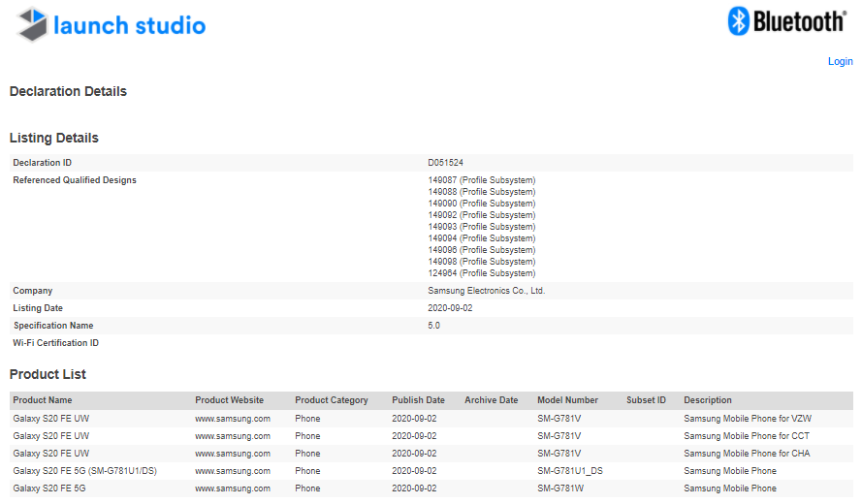Select the listing date 2020-09-02 value

[450, 308]
